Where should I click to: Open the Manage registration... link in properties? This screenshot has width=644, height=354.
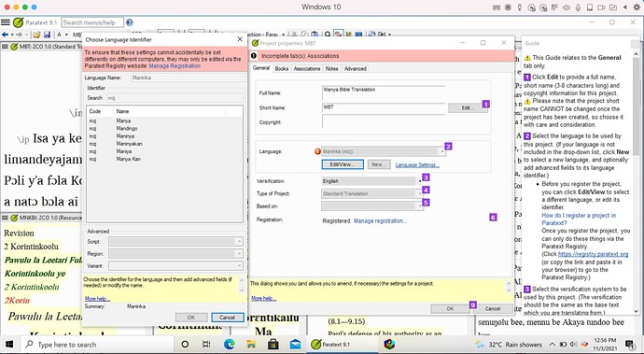point(380,220)
